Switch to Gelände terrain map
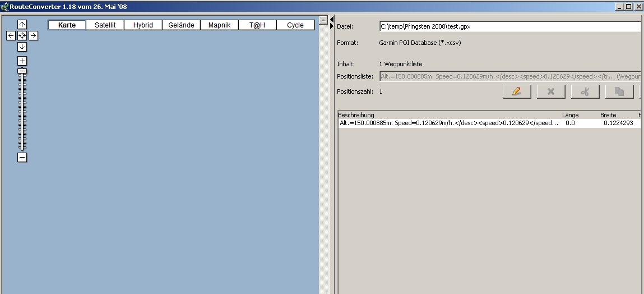 [181, 25]
